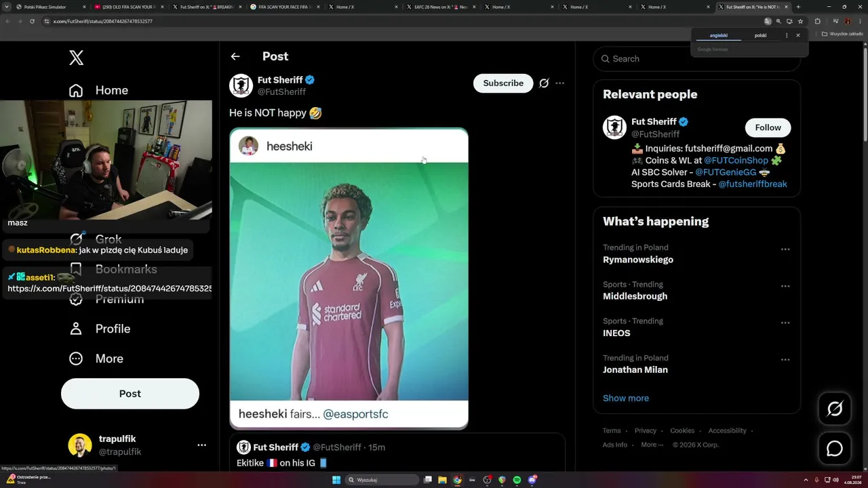Click the volume icon in the system tray

(x=835, y=480)
